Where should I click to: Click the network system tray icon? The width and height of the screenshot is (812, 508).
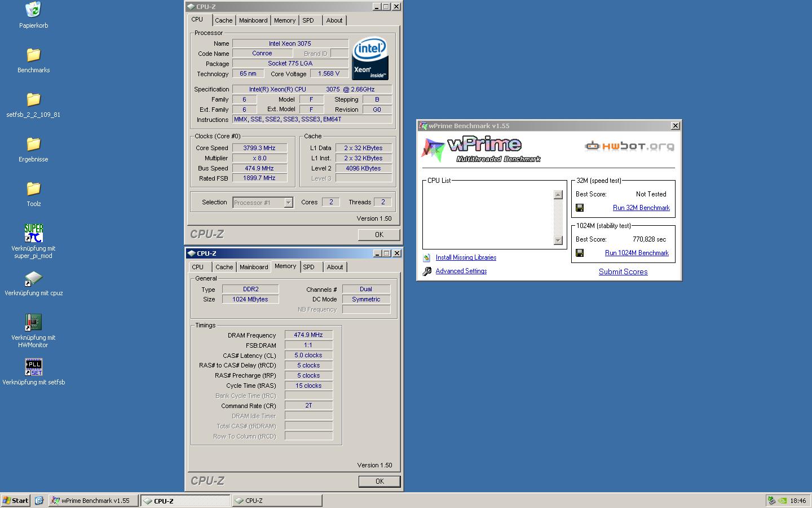771,501
